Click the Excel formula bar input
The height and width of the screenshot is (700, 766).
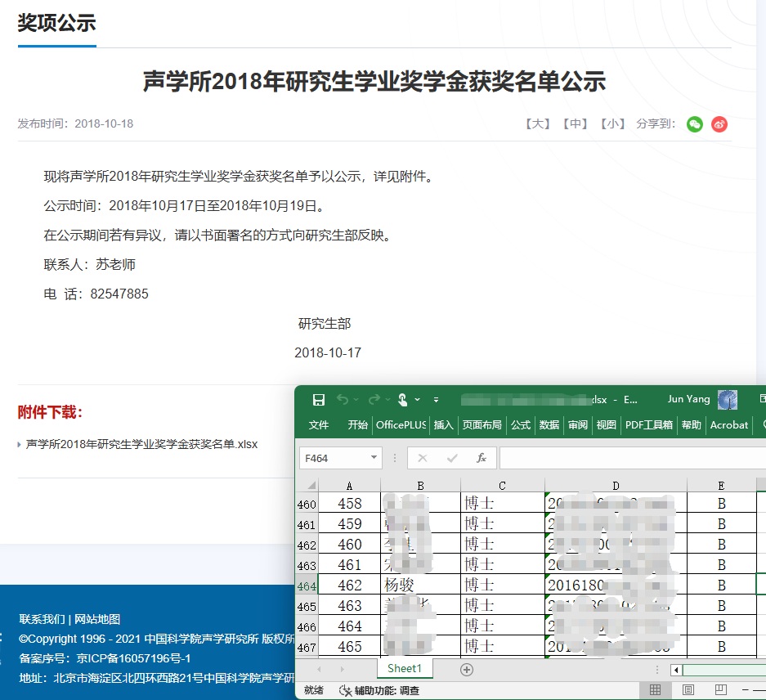[629, 458]
